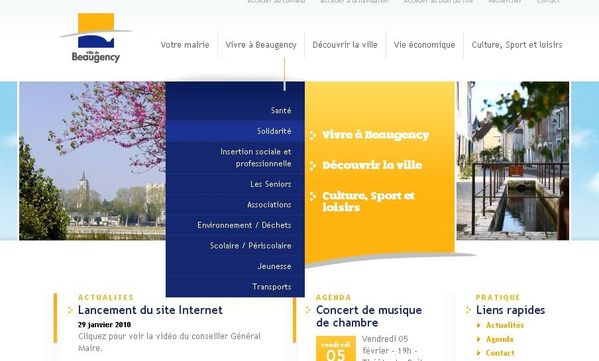Click the Ville de Beaugency logo

click(x=96, y=38)
